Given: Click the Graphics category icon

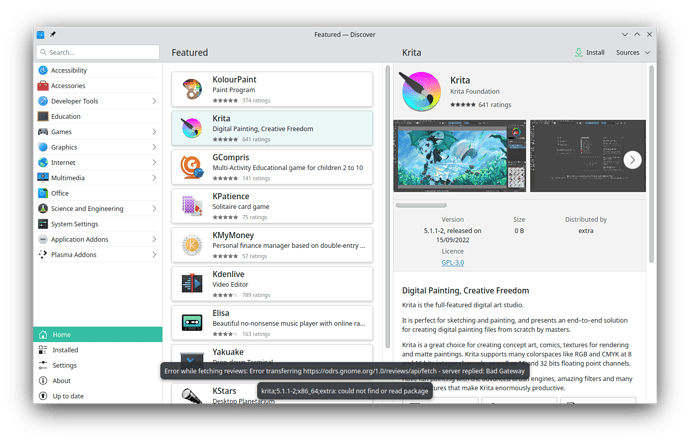Looking at the screenshot, I should point(43,147).
